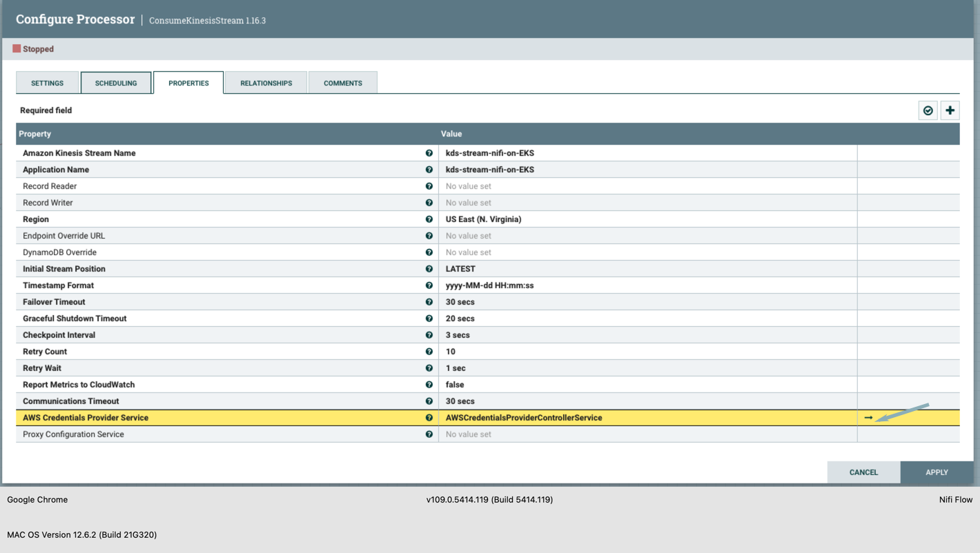The image size is (980, 553).
Task: Open help icon for DynamoDB Override
Action: [x=429, y=252]
